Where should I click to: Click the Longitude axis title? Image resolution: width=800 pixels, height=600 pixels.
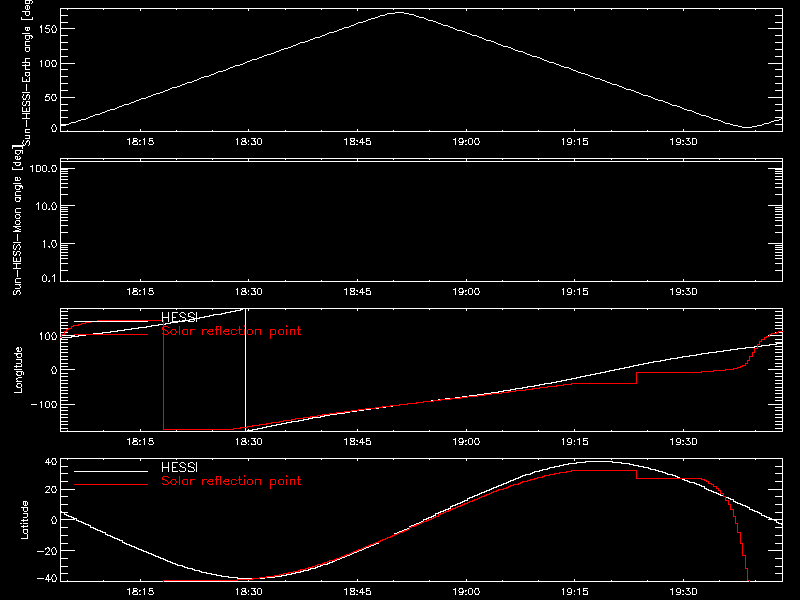pyautogui.click(x=18, y=370)
